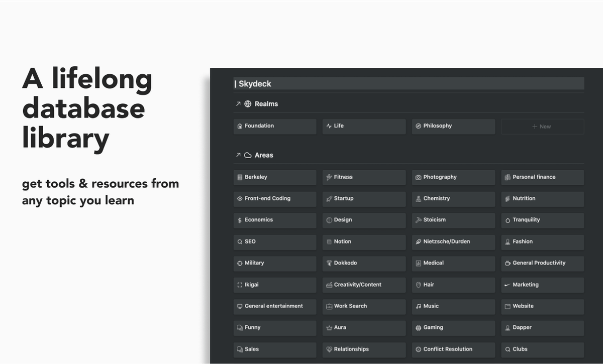Click the Creativity/Content card icon
The image size is (603, 364).
(329, 285)
